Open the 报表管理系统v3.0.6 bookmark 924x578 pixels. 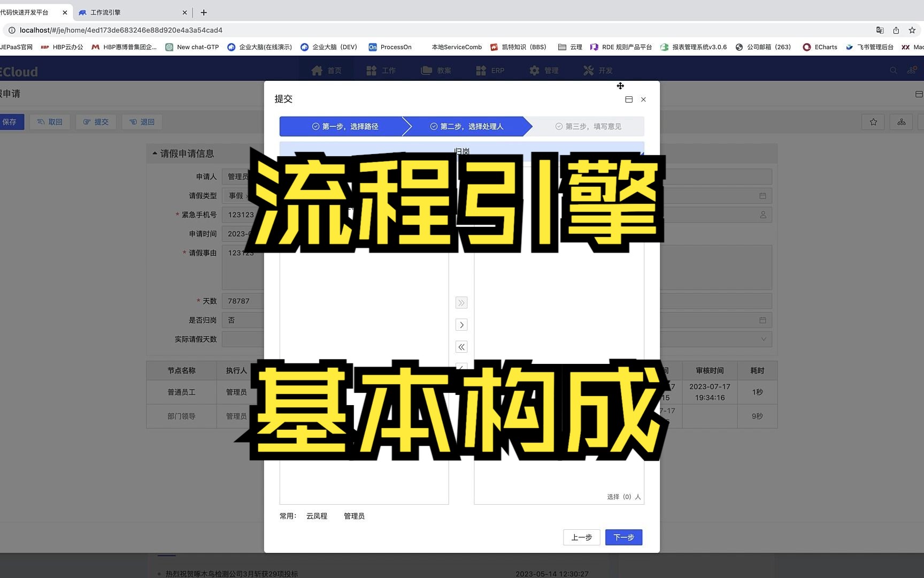(694, 47)
